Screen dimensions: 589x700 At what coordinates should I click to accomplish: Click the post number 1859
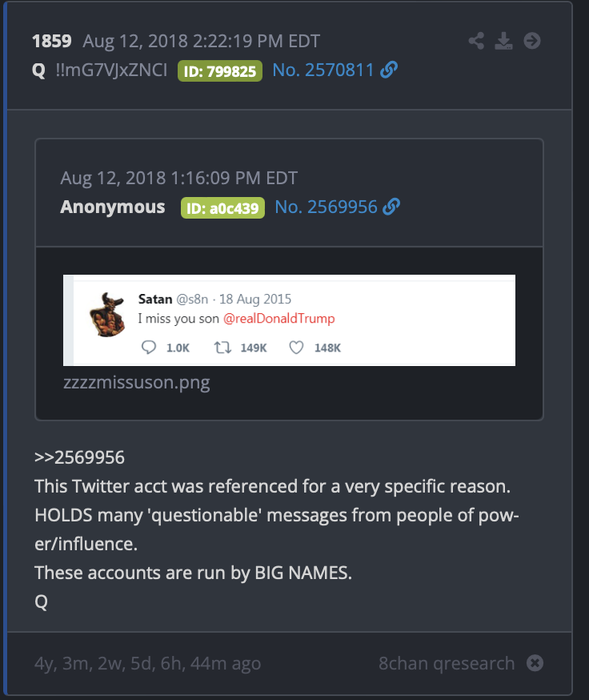(52, 41)
